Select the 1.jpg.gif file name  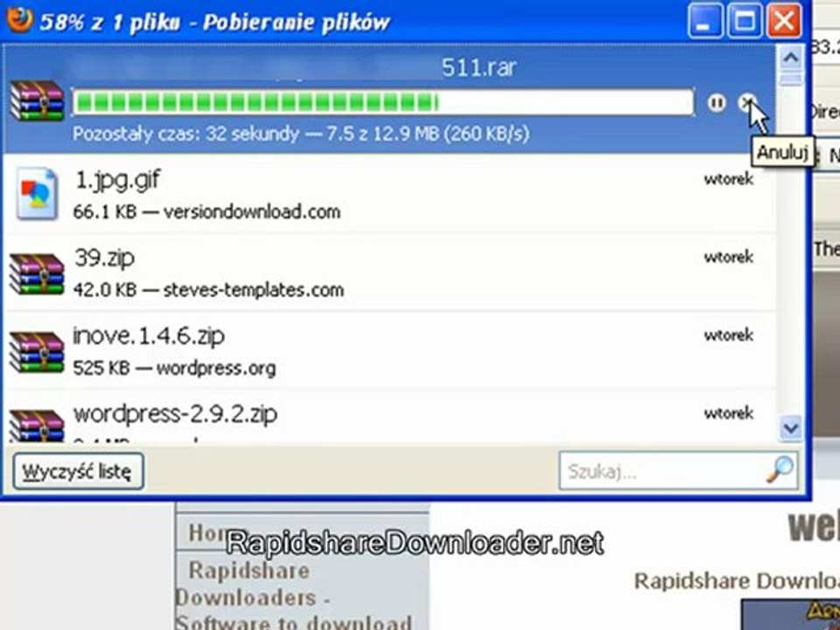pos(117,180)
